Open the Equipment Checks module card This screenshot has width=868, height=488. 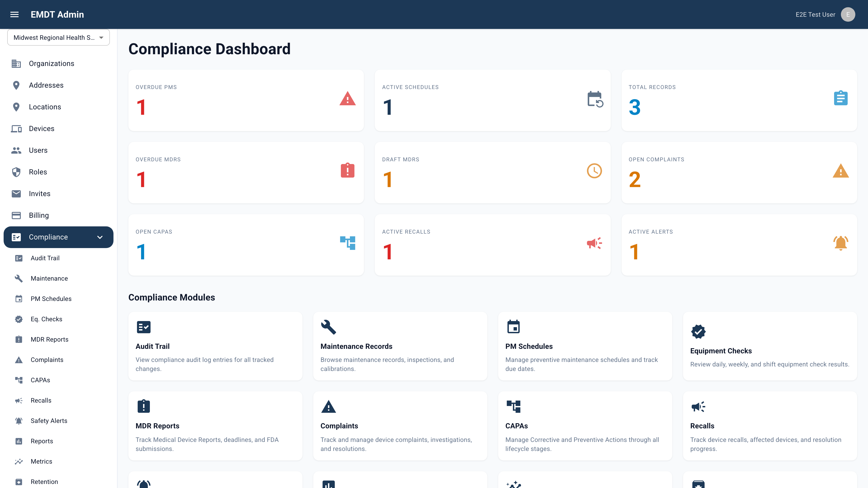tap(770, 346)
